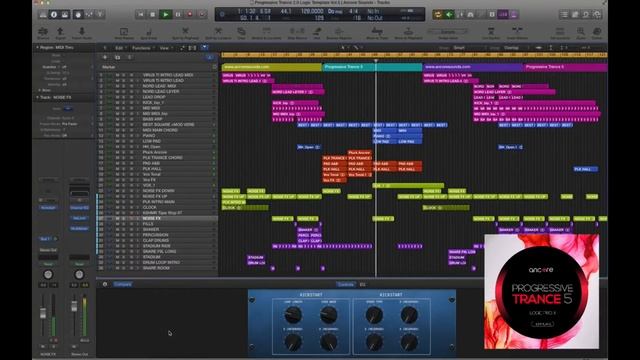Toggle the yellow Cycle mode button
Viewport: 640px width, 360px height.
pyautogui.click(x=438, y=15)
